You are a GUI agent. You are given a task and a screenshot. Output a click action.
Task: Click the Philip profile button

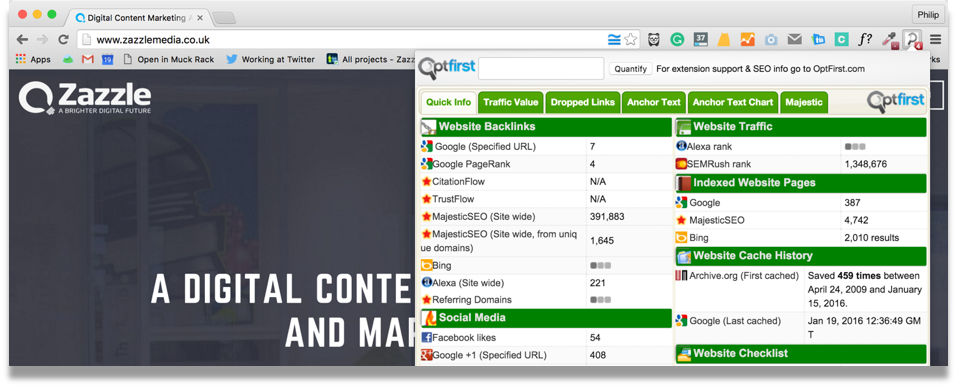click(928, 14)
